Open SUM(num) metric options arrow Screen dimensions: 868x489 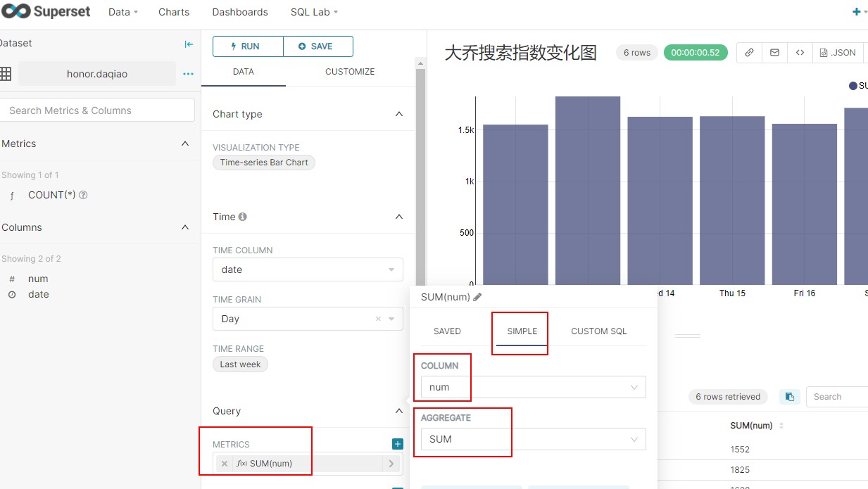coord(391,463)
